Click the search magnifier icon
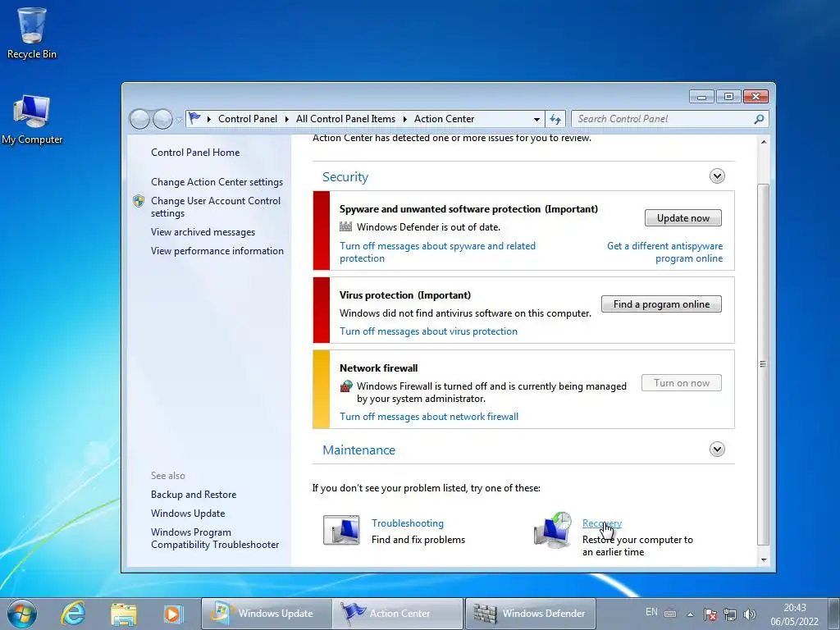The height and width of the screenshot is (630, 840). (759, 119)
